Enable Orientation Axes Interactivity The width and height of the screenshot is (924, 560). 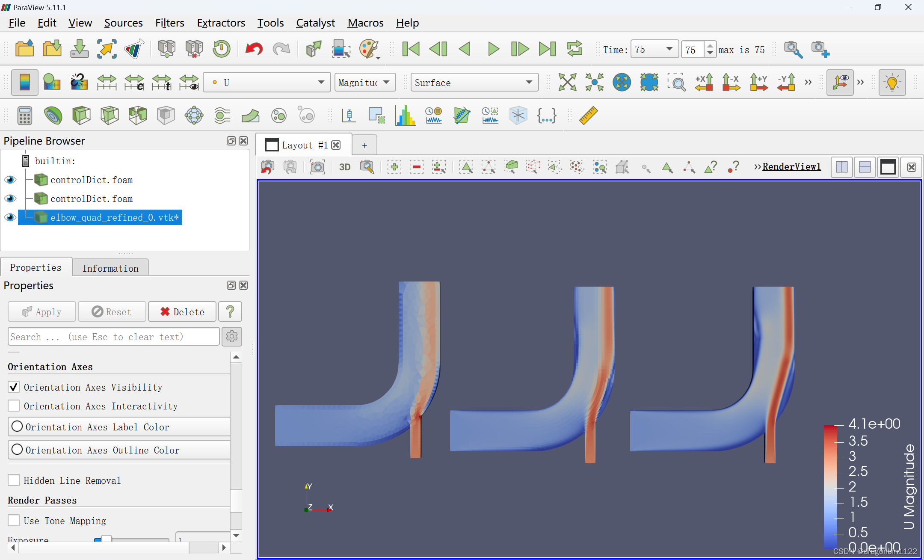click(13, 406)
